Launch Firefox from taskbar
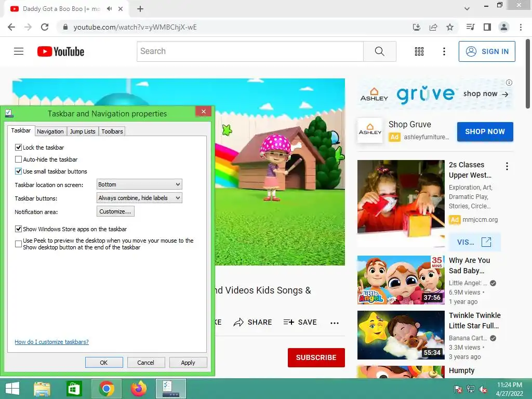Viewport: 532px width, 399px height. click(x=138, y=389)
